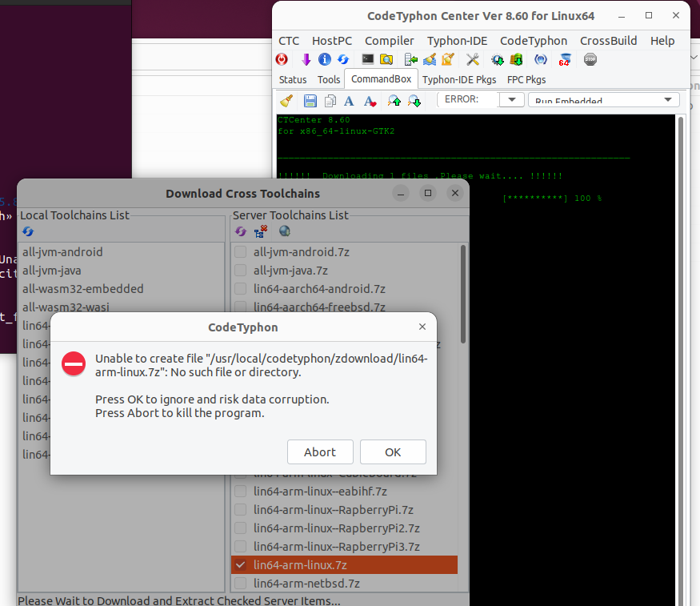700x606 pixels.
Task: Check the lin64-arm-linux--RapberryPi2.7z checkbox
Action: click(x=241, y=528)
